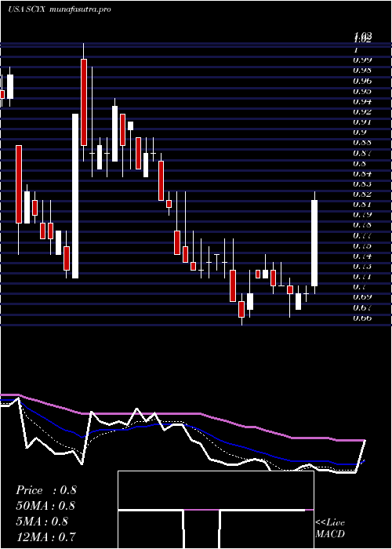Viewport: 392px width, 549px height.
Task: Click the 0.71 price axis label
Action: 362,276
